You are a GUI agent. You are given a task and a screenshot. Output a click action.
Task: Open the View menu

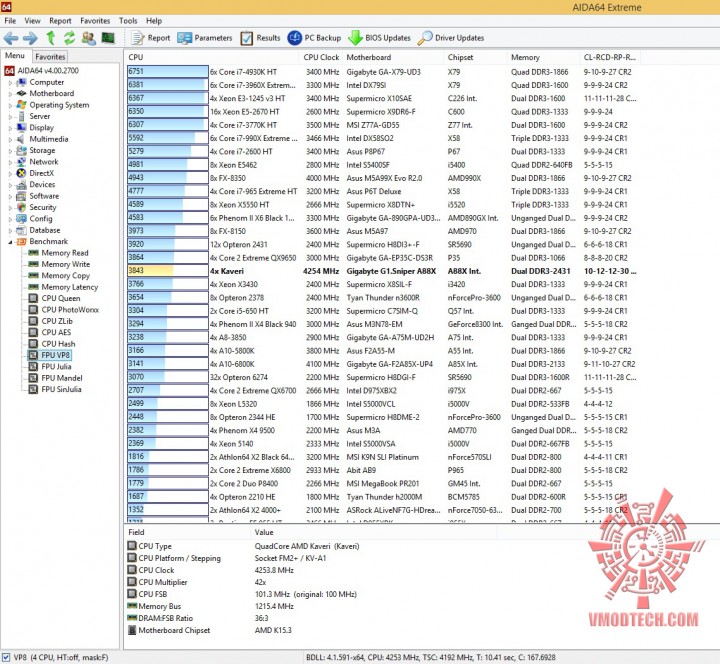tap(32, 21)
